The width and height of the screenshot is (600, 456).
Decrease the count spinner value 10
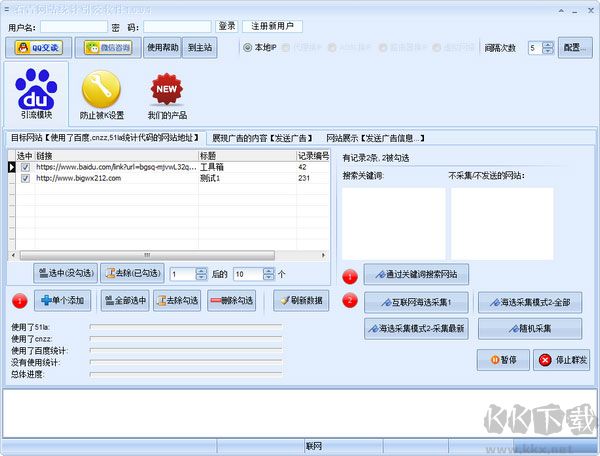coord(269,277)
